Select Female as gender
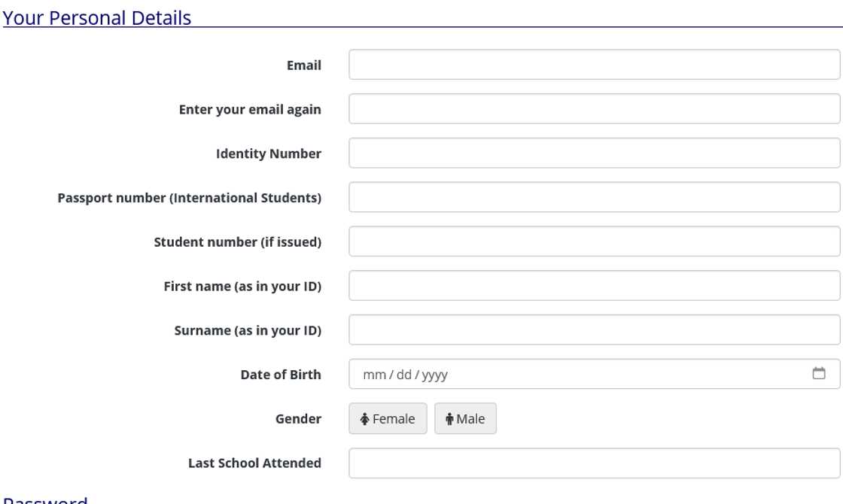This screenshot has height=504, width=843. tap(388, 419)
